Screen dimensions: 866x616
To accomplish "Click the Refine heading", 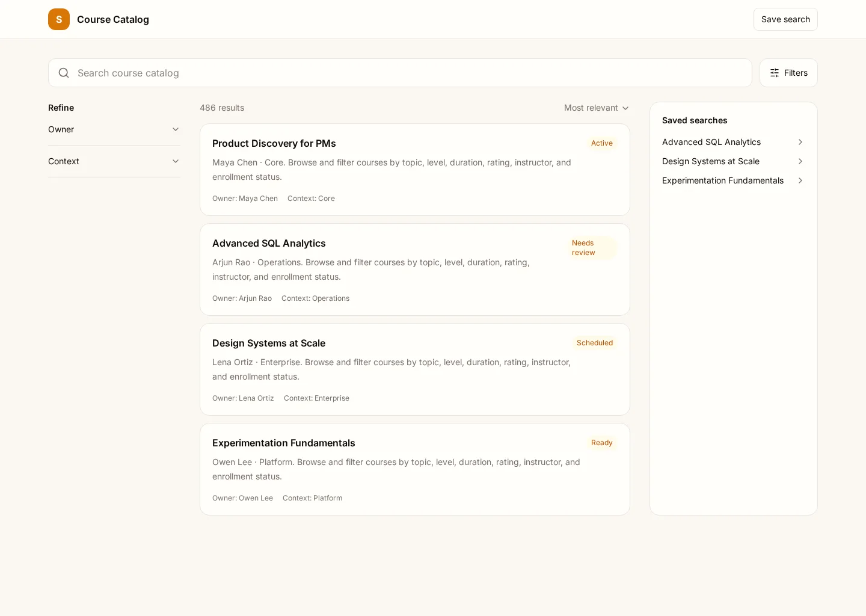I will 61,108.
